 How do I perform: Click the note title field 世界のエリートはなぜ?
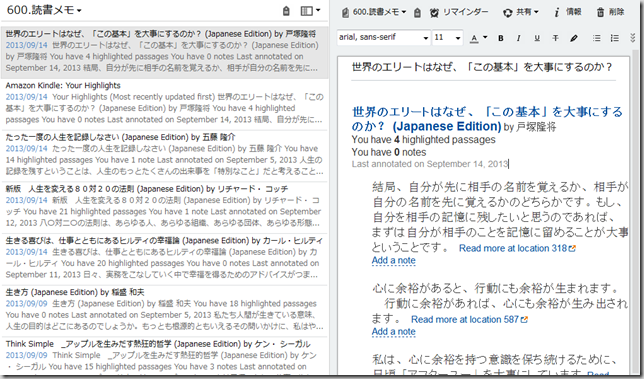(x=483, y=67)
